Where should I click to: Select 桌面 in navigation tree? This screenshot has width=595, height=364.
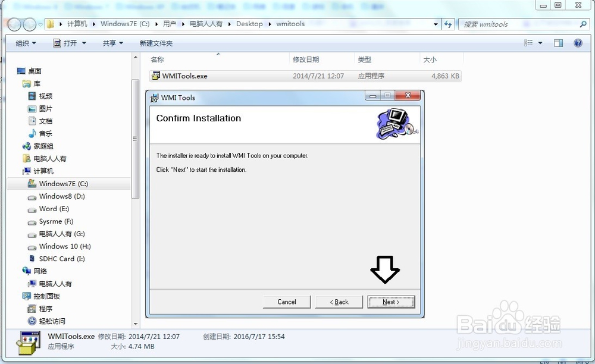click(x=35, y=71)
